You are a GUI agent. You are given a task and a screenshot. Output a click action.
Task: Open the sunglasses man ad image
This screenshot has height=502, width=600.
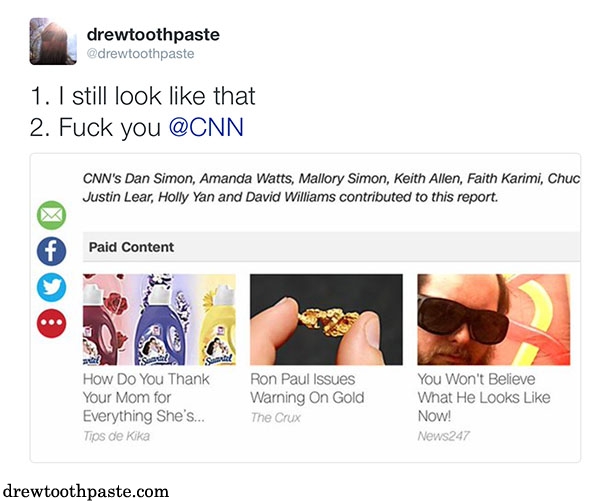[494, 319]
